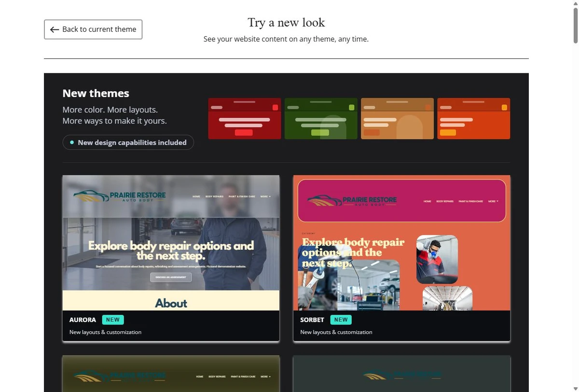Click "New layouts & customization" under Sorbet
The width and height of the screenshot is (579, 392).
(x=336, y=332)
